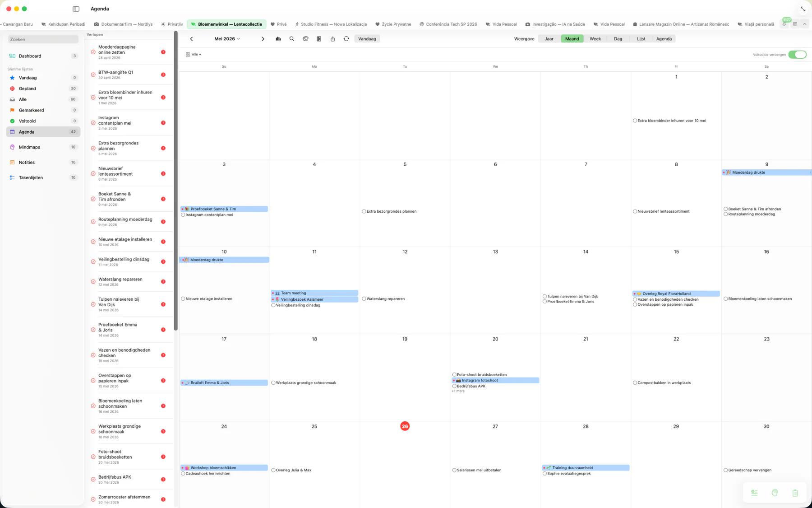Open calendar search magnifier icon
Screen dimensions: 812x508
[292, 39]
